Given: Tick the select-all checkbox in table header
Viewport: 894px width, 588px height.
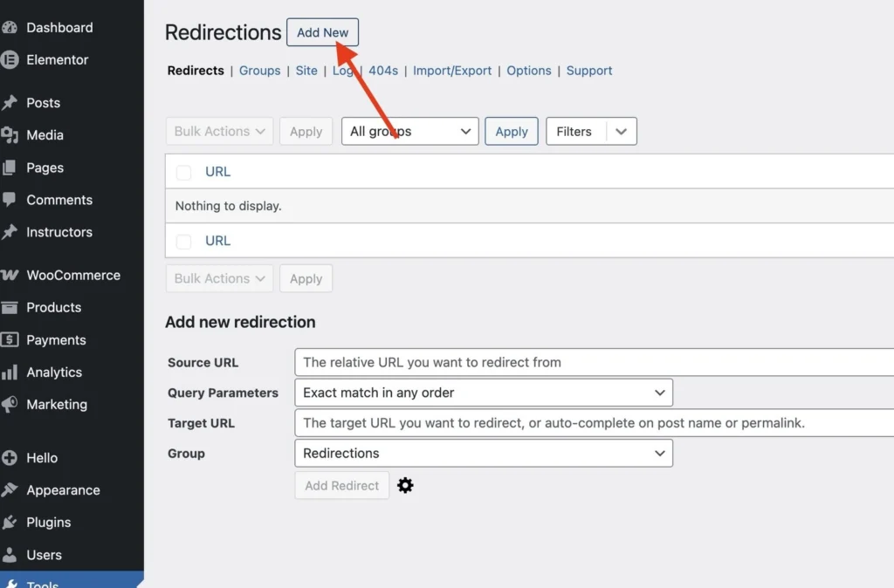Looking at the screenshot, I should point(183,172).
